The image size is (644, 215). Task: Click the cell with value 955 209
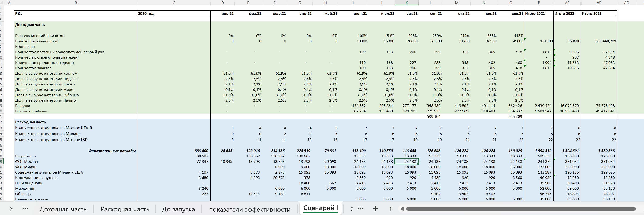pyautogui.click(x=511, y=117)
